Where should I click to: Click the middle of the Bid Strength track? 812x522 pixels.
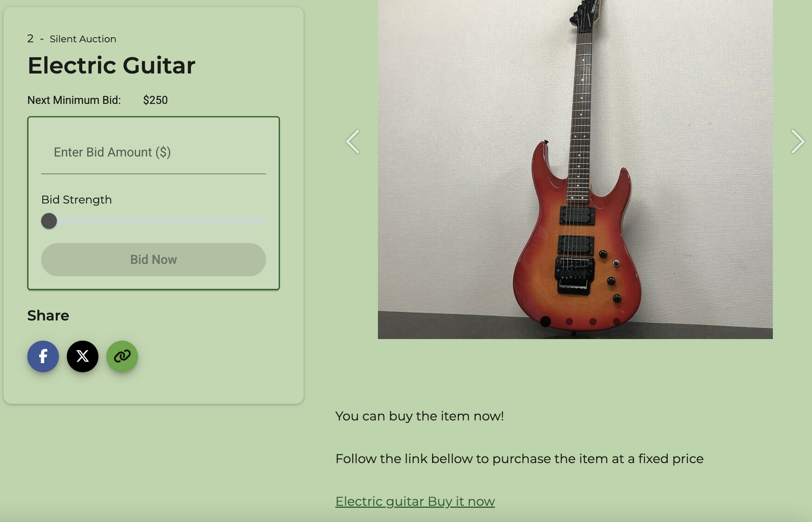click(x=153, y=221)
